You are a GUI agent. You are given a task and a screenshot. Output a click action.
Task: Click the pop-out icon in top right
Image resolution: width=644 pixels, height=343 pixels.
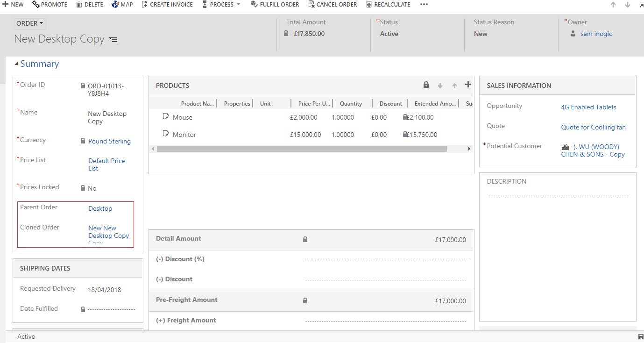pos(641,5)
